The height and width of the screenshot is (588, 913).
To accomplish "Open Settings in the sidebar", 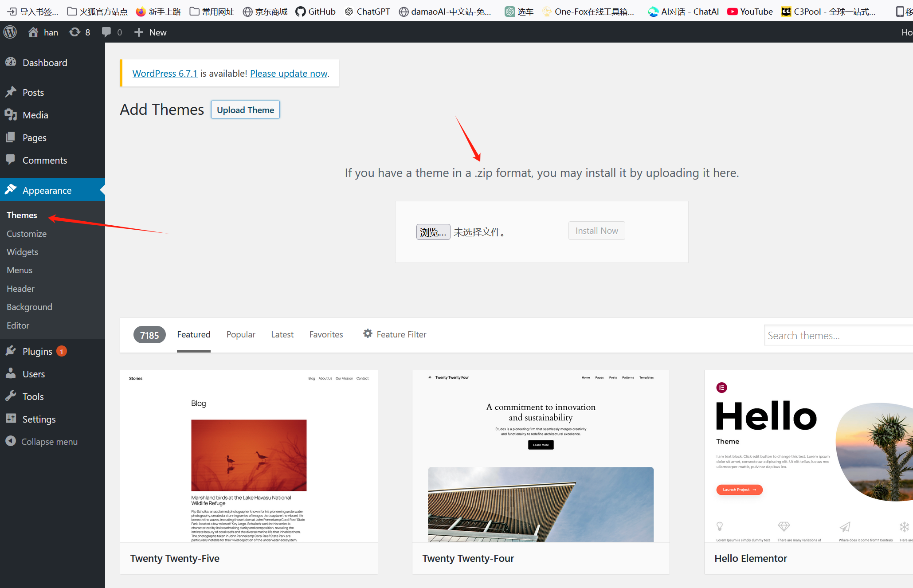I will coord(39,419).
